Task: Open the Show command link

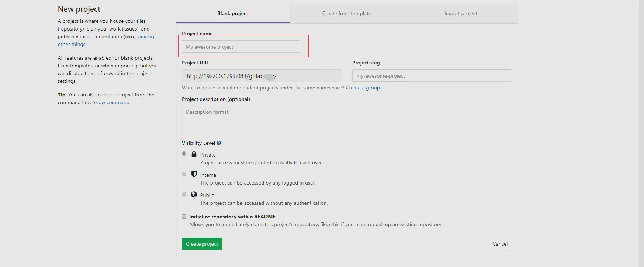Action: (x=111, y=102)
